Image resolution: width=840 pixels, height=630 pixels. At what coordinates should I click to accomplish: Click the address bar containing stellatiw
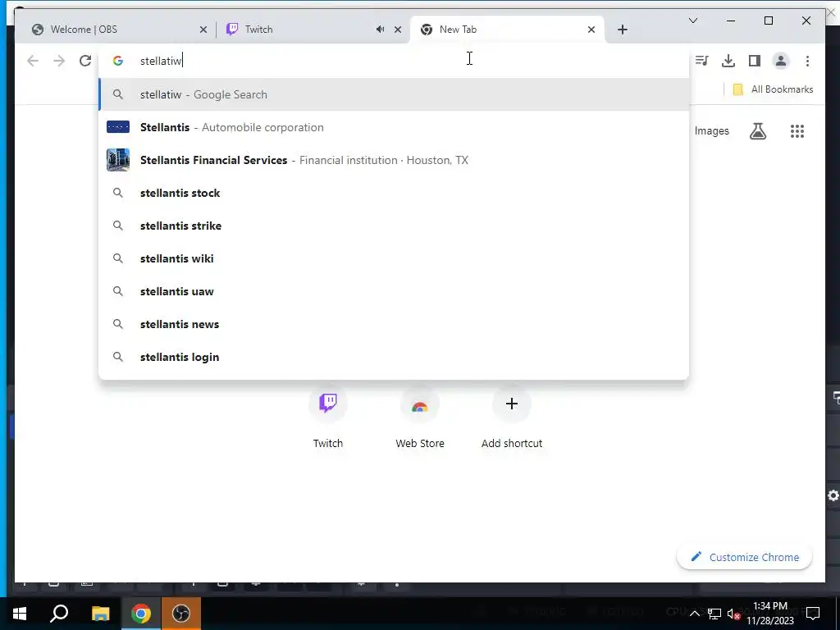pyautogui.click(x=394, y=61)
